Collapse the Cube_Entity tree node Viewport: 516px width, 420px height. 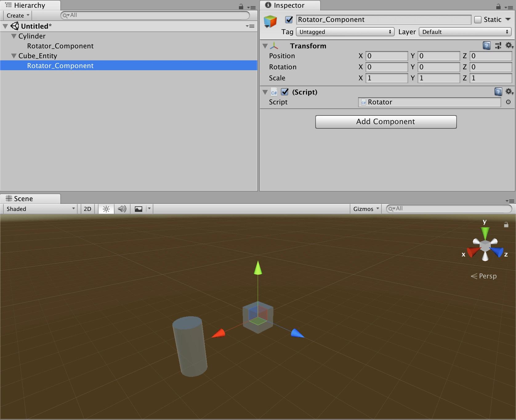tap(14, 56)
